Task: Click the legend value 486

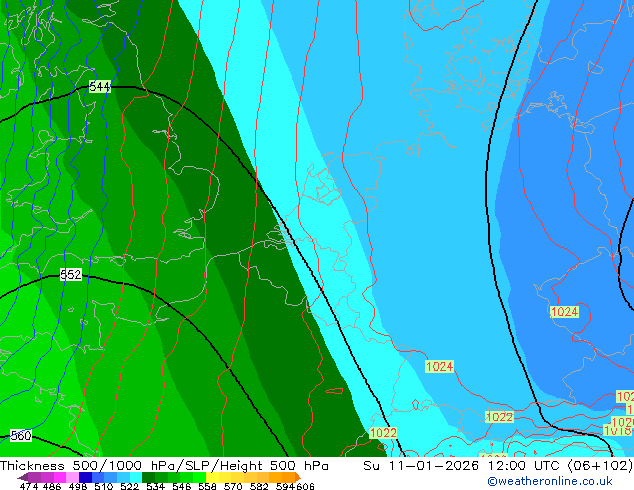Action: (x=52, y=486)
